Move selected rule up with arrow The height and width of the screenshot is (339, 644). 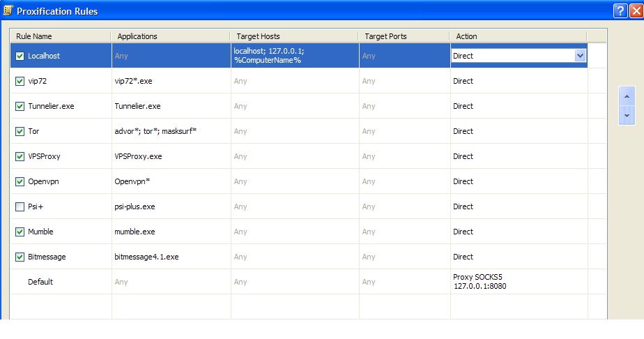[627, 96]
